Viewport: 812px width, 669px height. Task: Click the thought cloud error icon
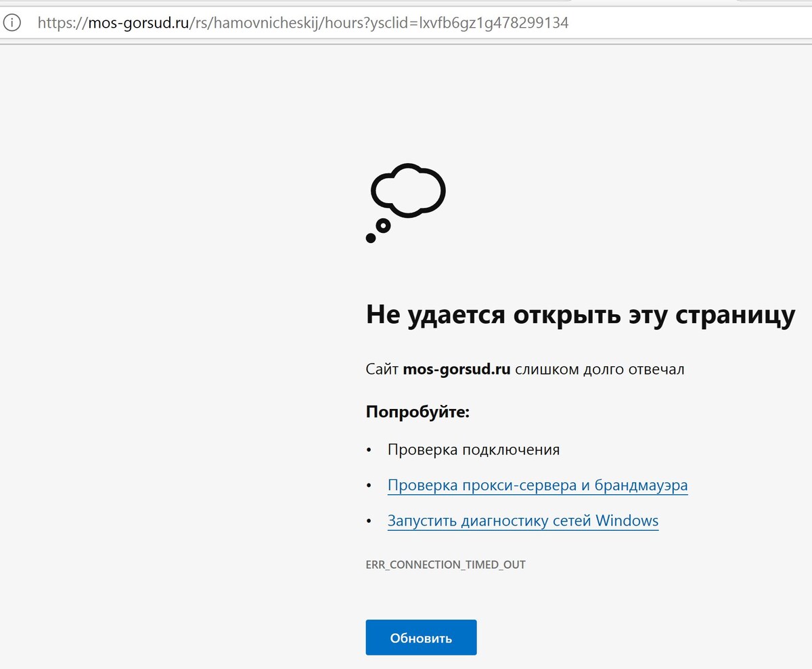[405, 202]
